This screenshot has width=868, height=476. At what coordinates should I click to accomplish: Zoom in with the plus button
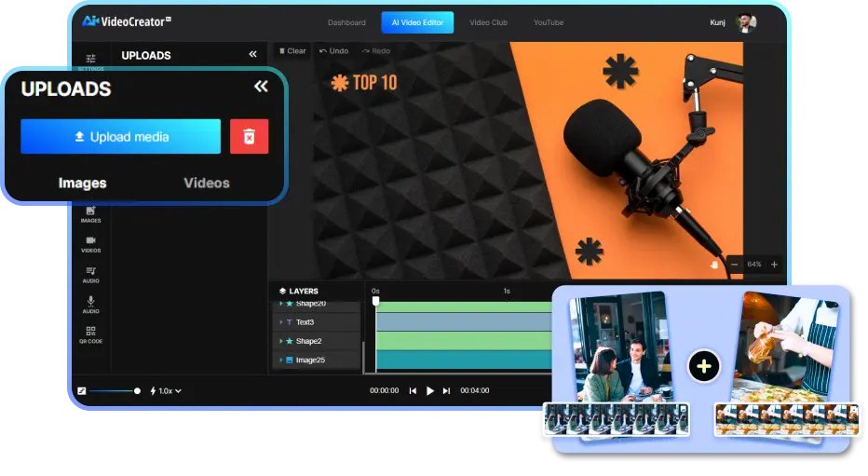775,265
